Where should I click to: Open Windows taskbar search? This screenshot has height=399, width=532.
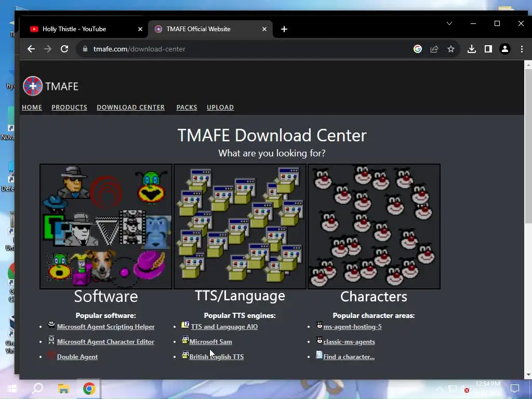pos(37,389)
